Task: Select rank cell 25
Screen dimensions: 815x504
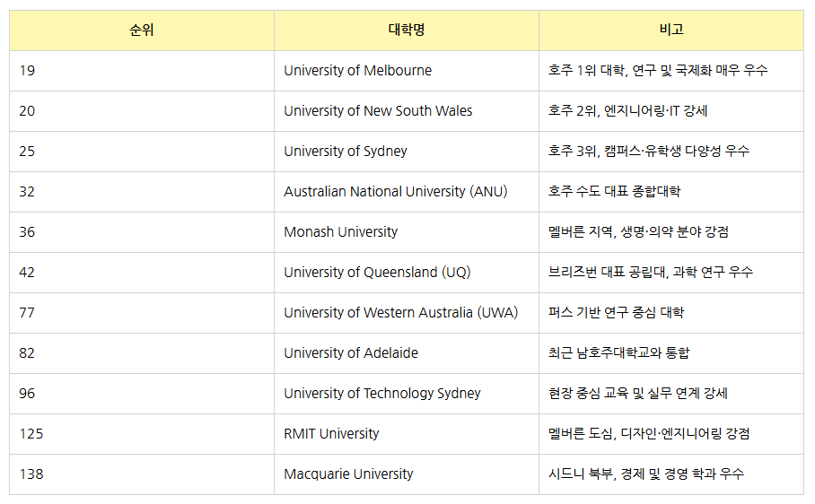Action: tap(142, 152)
